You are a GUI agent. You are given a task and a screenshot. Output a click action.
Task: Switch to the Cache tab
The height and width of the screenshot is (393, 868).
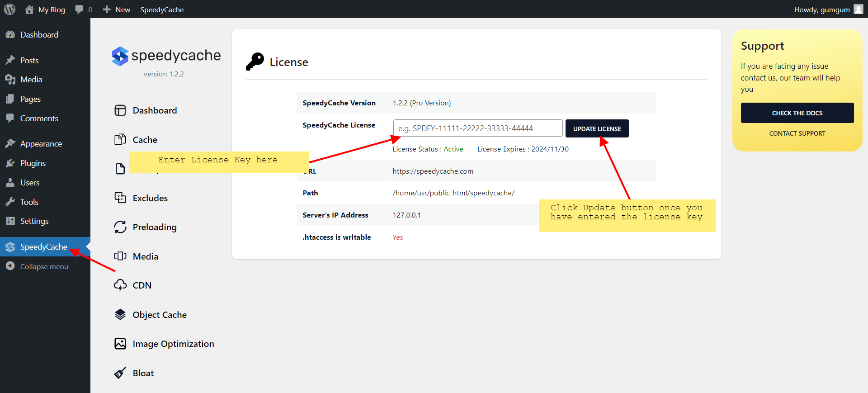click(x=145, y=140)
